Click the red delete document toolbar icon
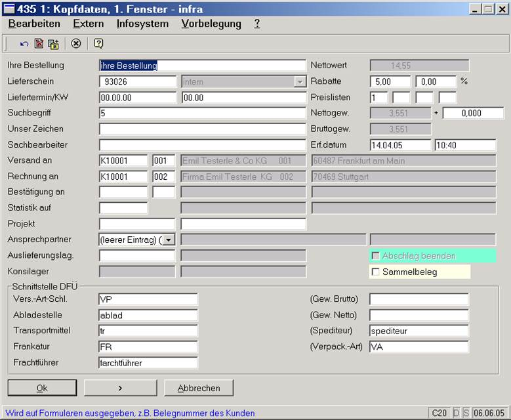This screenshot has height=420, width=511. (39, 44)
